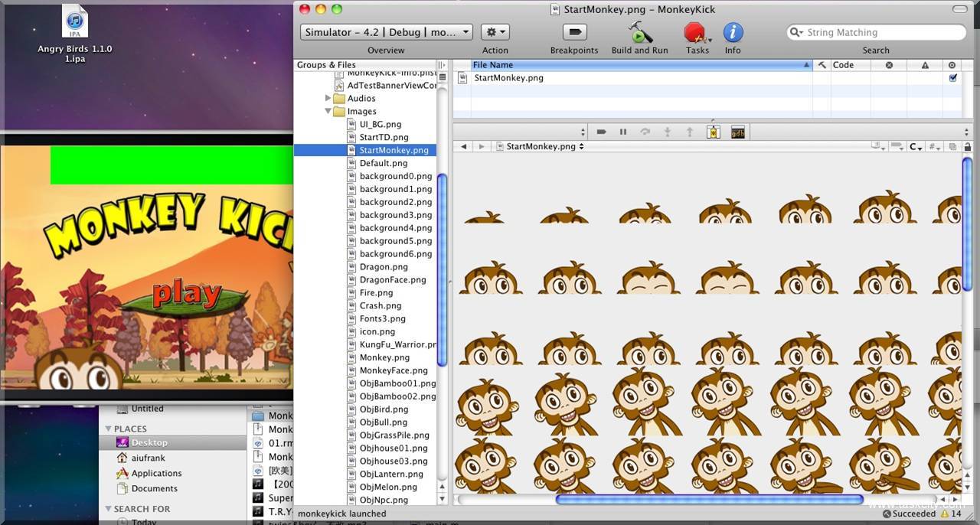Select background0.png

tap(396, 176)
